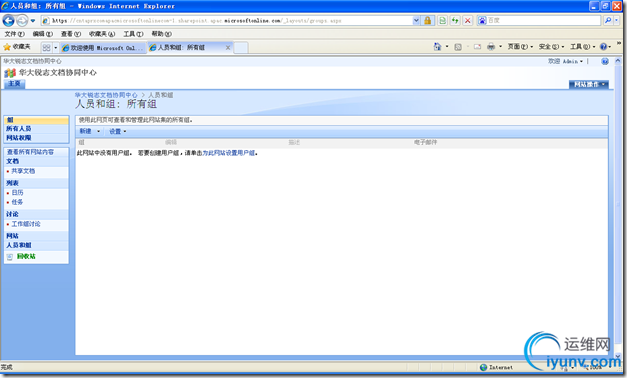Open the 页面 command bar menu

(x=520, y=47)
